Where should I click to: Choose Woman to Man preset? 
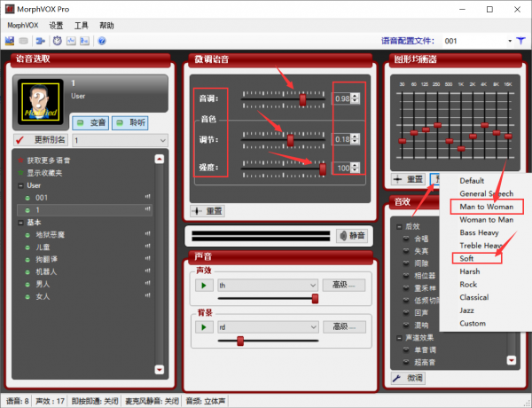point(486,220)
